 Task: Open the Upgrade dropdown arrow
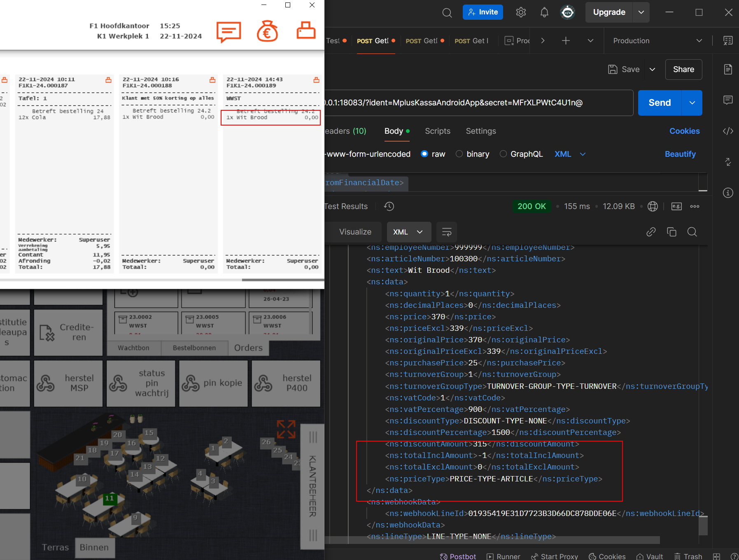641,12
